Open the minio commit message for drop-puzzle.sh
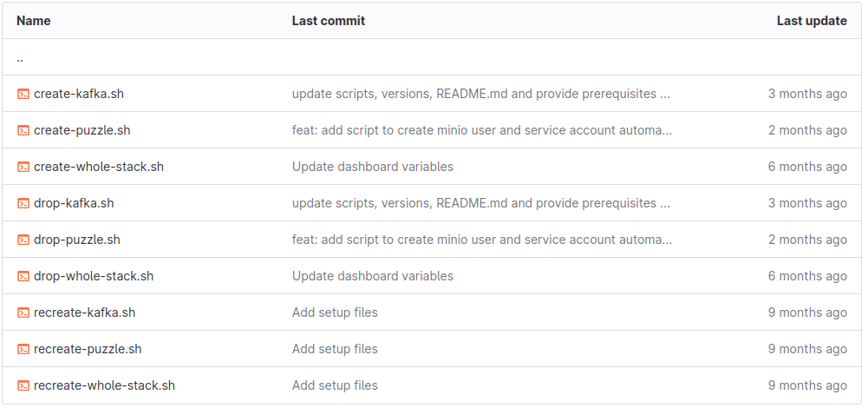 (482, 240)
